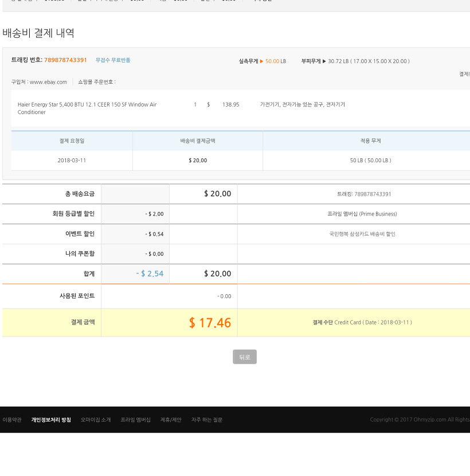Click the www.ebay.com purchase source text
This screenshot has width=470, height=476.
48,82
